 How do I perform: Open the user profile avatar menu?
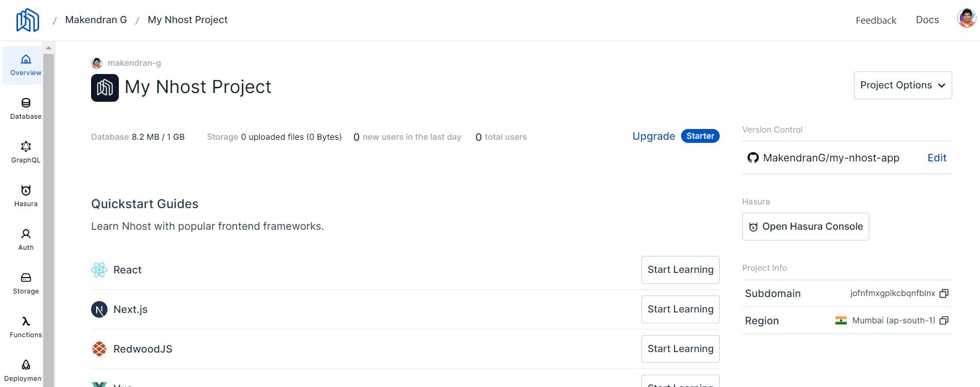click(967, 19)
